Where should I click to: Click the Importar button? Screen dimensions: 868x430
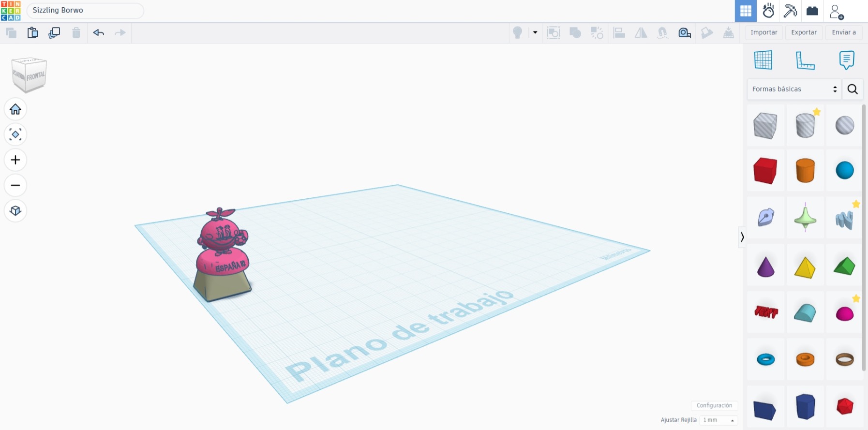coord(764,32)
